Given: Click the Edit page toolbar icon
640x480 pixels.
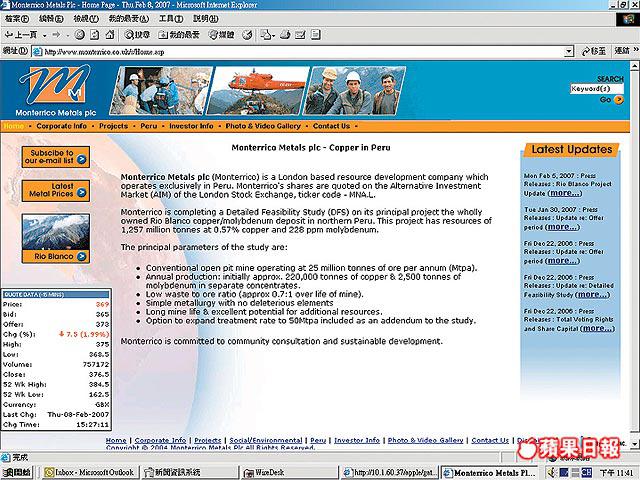Looking at the screenshot, I should click(300, 35).
